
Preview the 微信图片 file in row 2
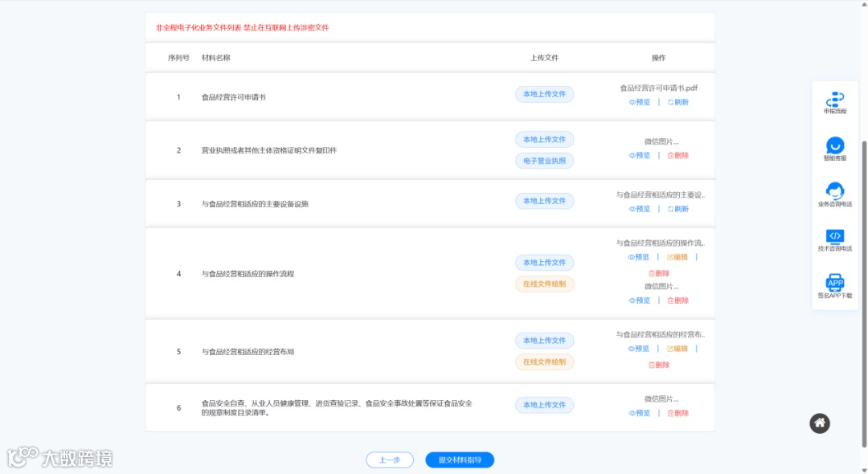click(x=640, y=155)
